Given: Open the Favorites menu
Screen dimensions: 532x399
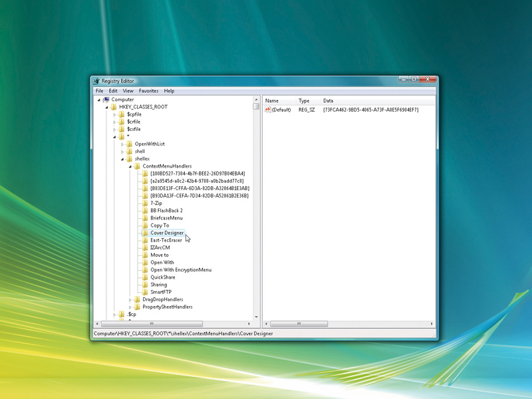Looking at the screenshot, I should (x=148, y=91).
